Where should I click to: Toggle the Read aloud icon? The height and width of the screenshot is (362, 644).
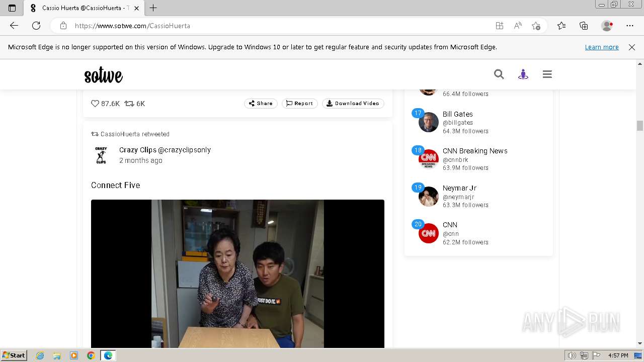coord(518,26)
